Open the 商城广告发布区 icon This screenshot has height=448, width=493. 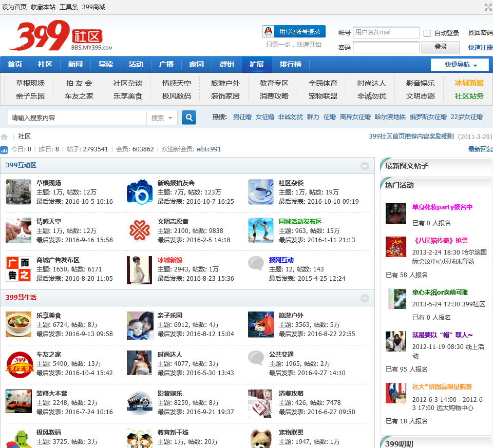pos(18,269)
